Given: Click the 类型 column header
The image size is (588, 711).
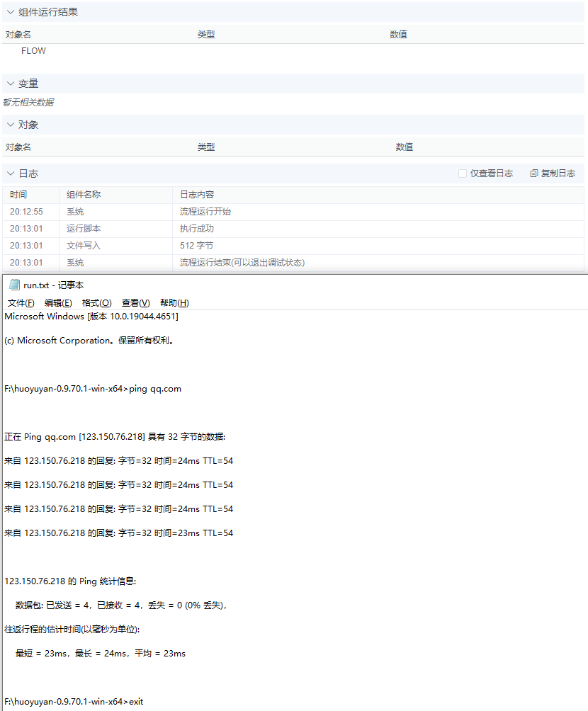Looking at the screenshot, I should (206, 34).
